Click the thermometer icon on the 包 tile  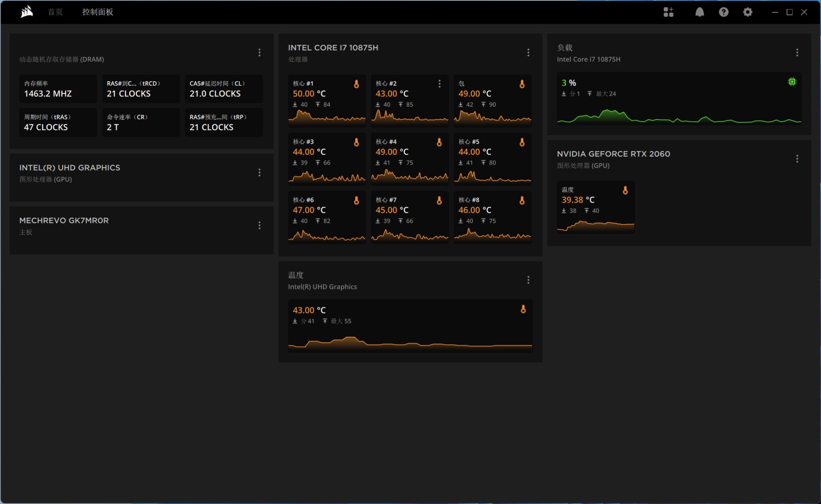522,84
